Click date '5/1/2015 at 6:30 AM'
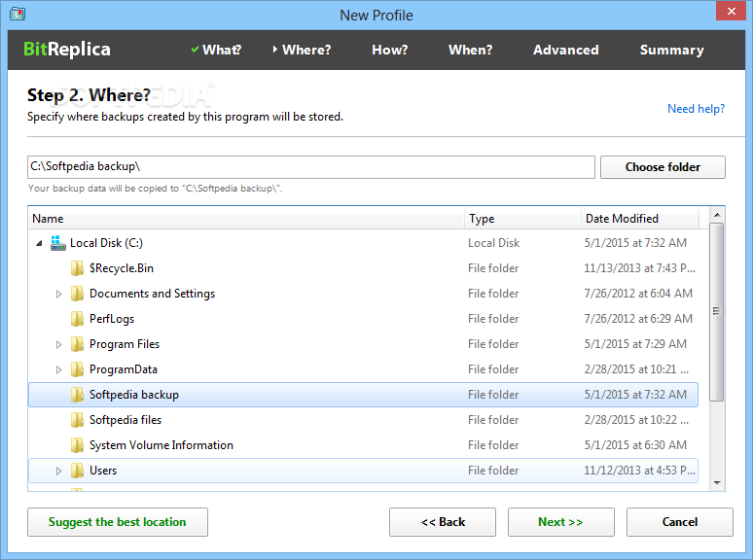753x560 pixels. pos(635,445)
